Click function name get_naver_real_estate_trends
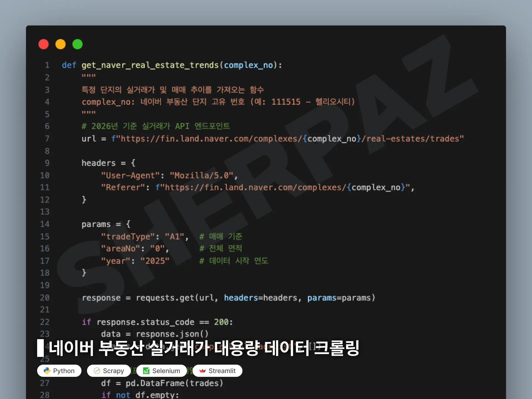This screenshot has width=532, height=399. click(150, 65)
